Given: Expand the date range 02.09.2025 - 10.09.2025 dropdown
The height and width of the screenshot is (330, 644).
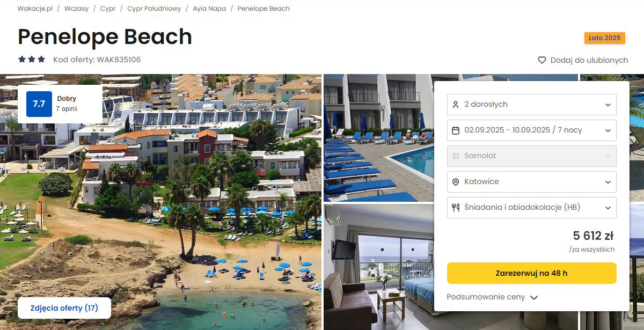Looking at the screenshot, I should (x=532, y=130).
